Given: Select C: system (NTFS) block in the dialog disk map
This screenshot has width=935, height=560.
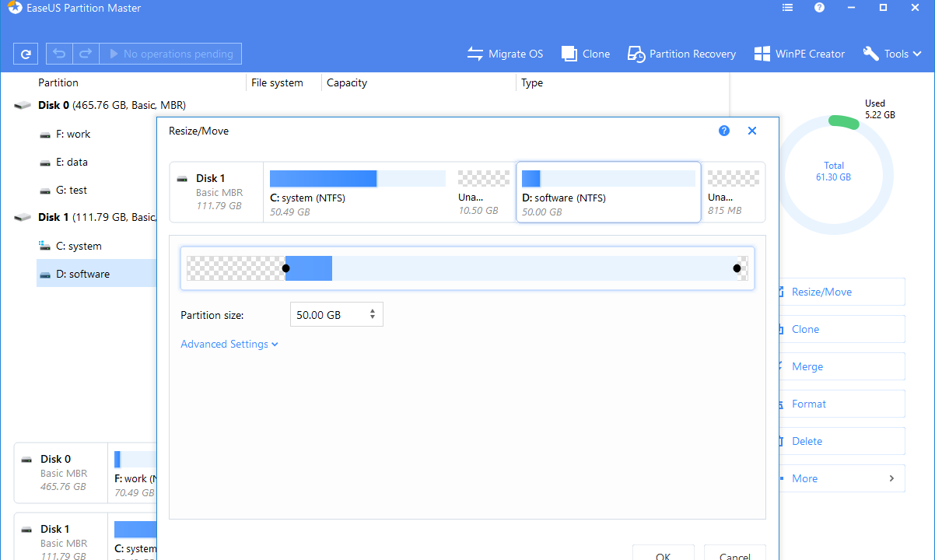Looking at the screenshot, I should 358,192.
